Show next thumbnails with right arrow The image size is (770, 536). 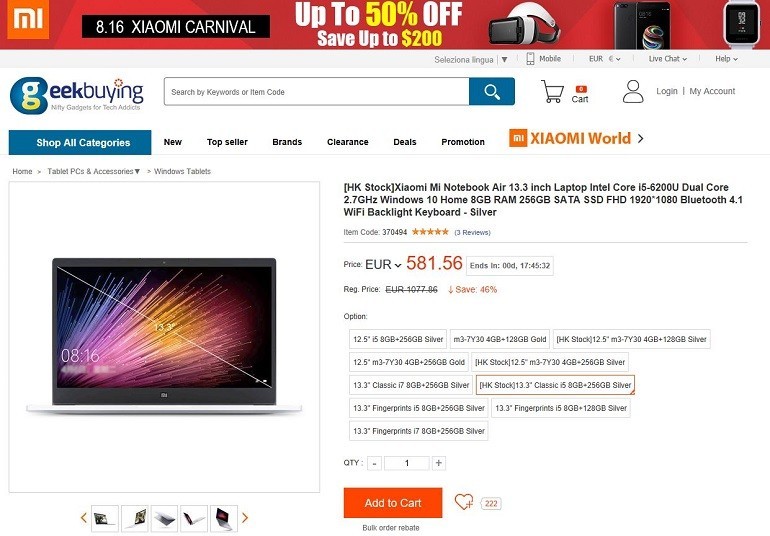click(x=245, y=518)
